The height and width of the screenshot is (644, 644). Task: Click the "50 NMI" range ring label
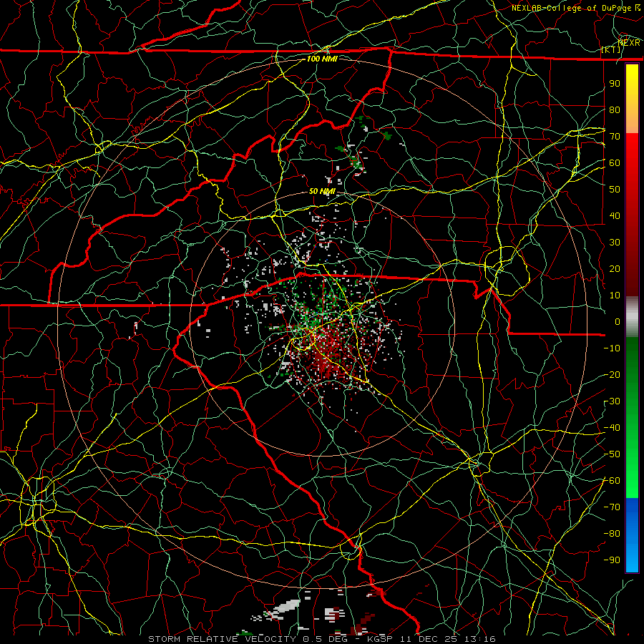tap(322, 191)
